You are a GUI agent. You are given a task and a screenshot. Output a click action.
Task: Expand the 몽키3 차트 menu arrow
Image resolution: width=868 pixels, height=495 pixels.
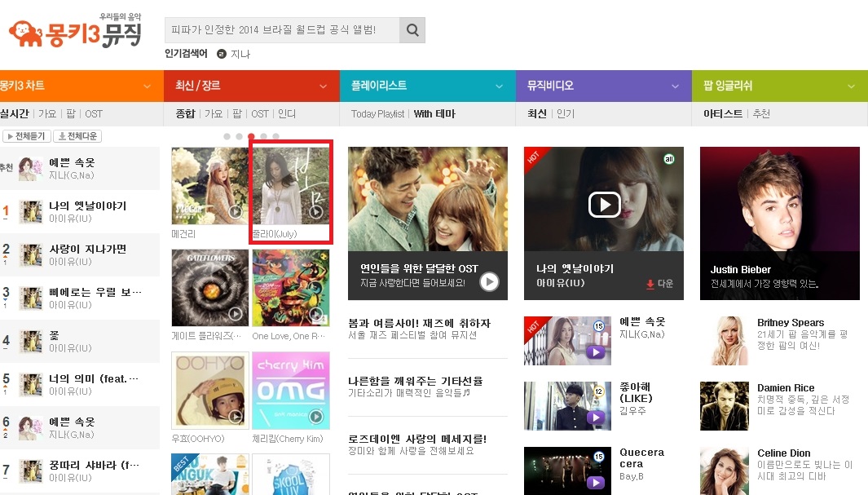coord(148,86)
